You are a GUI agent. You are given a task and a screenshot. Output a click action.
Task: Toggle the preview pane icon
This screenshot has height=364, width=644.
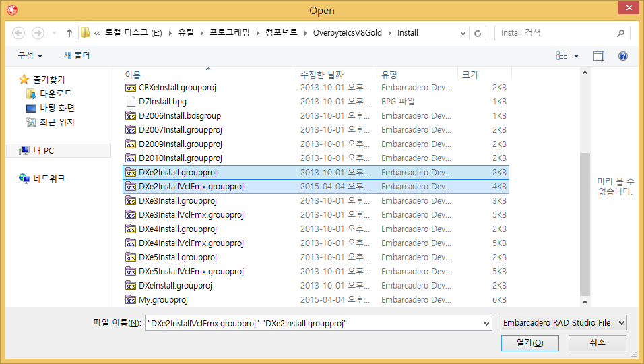598,56
